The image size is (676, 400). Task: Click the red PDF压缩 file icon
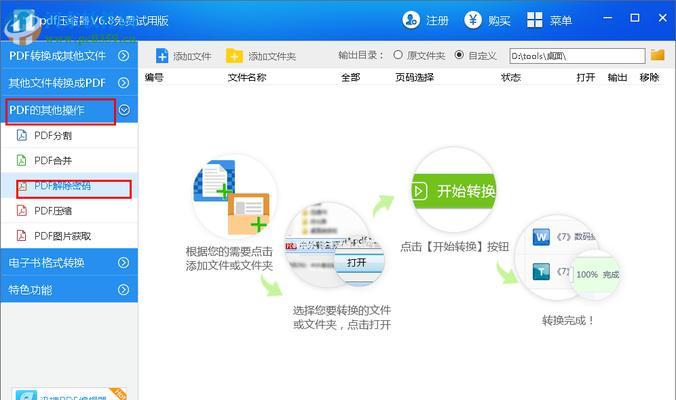point(22,210)
